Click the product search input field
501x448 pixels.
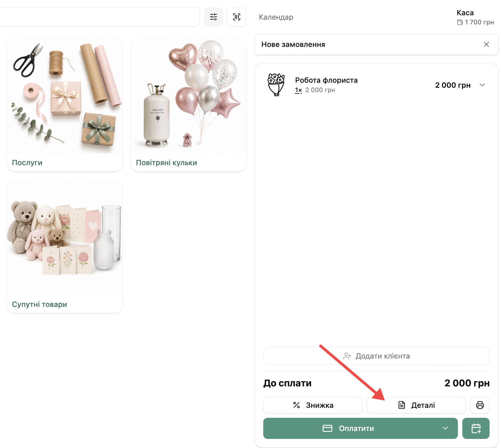[x=99, y=17]
